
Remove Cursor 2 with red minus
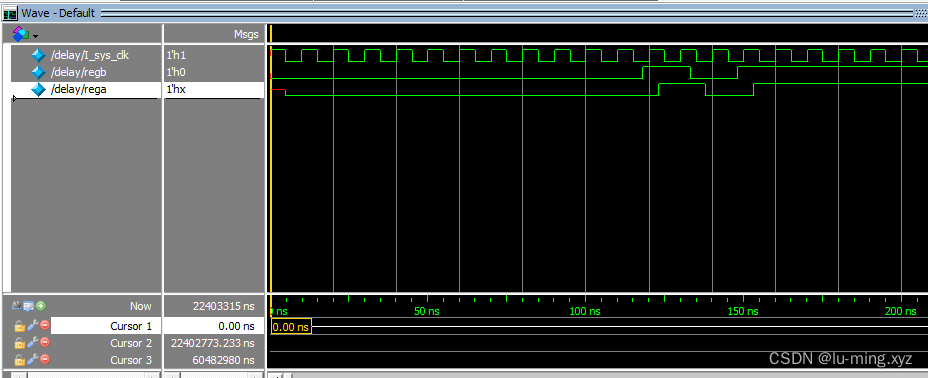click(x=45, y=343)
